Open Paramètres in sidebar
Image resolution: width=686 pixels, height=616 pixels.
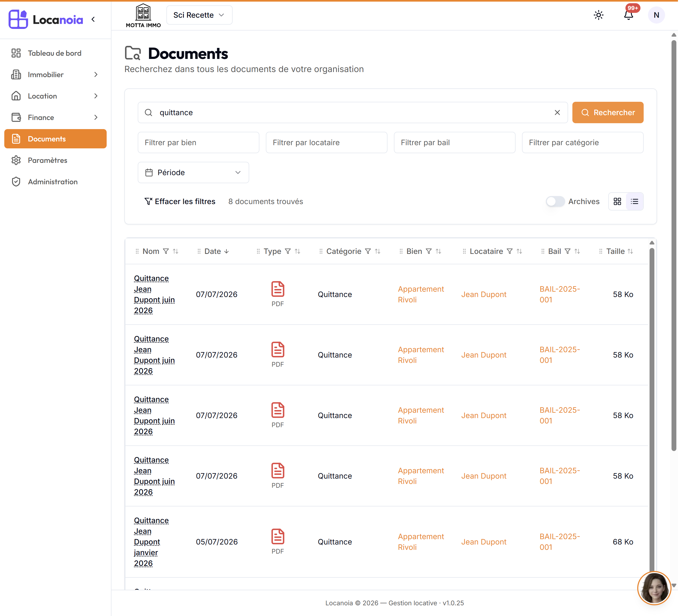[55, 160]
